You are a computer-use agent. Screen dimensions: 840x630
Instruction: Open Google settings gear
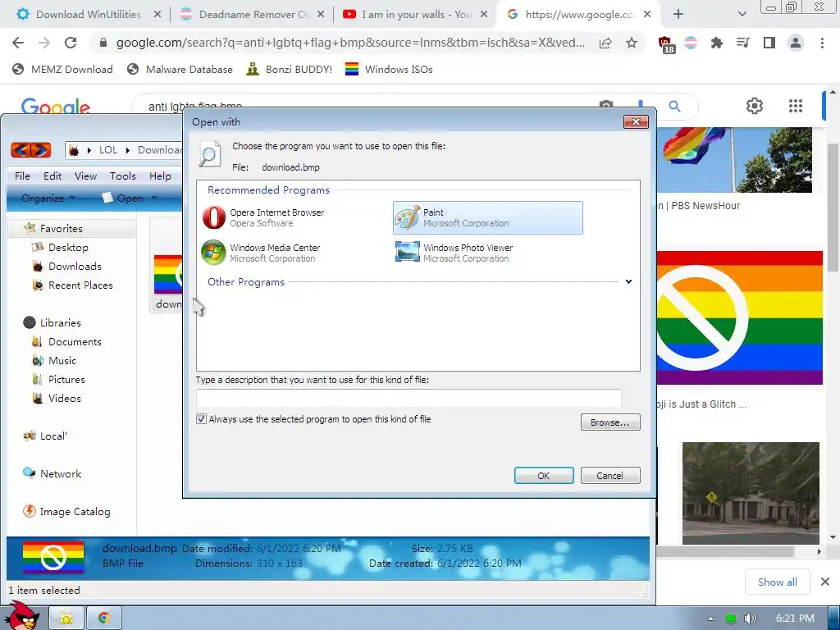[x=755, y=106]
